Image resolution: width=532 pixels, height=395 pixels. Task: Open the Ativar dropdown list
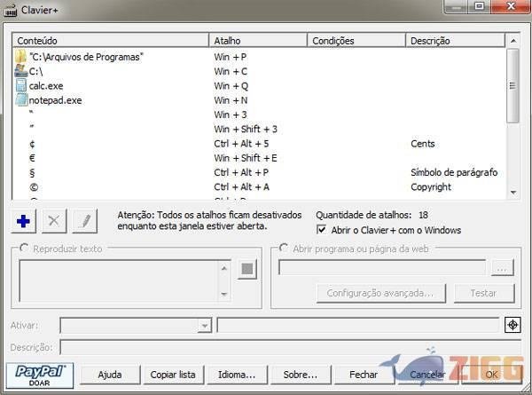point(205,326)
